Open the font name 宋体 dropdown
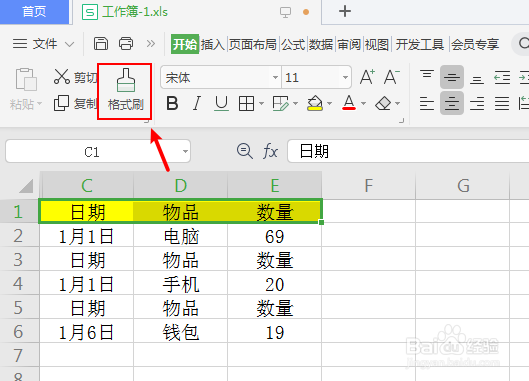This screenshot has height=381, width=529. 275,77
